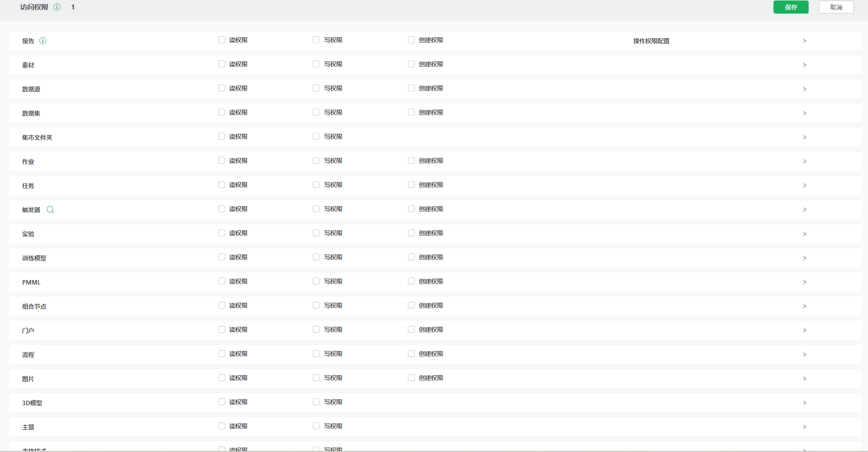The height and width of the screenshot is (452, 868).
Task: Tick 读权限 for 集市文件夹
Action: [x=222, y=136]
